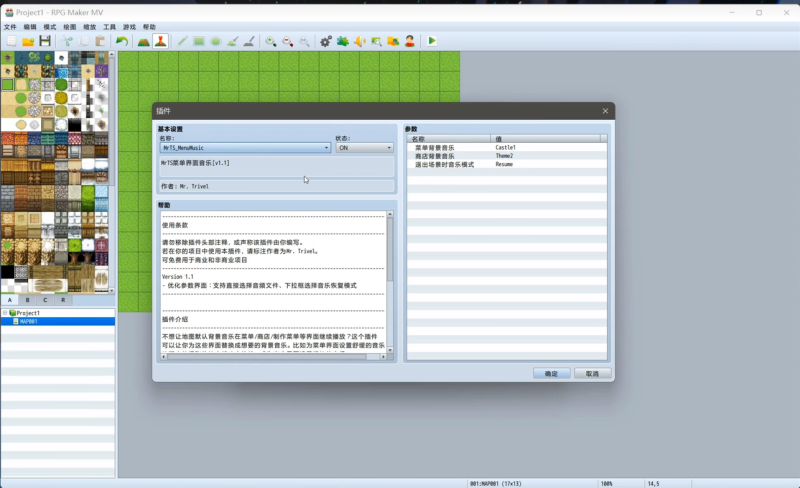Click the 值 column header in parameters

coord(545,139)
